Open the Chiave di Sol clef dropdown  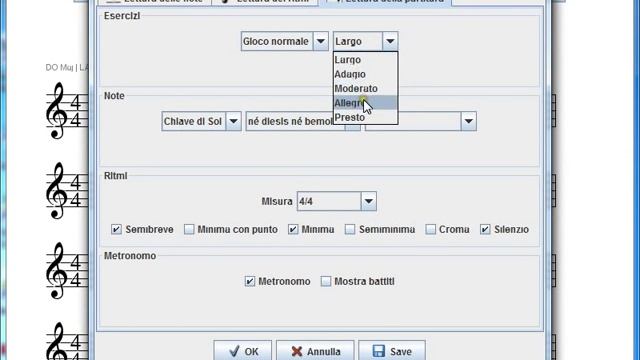(201, 121)
